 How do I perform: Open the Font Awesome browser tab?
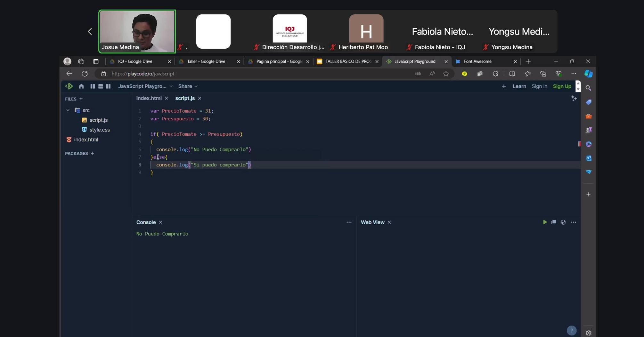(x=477, y=61)
